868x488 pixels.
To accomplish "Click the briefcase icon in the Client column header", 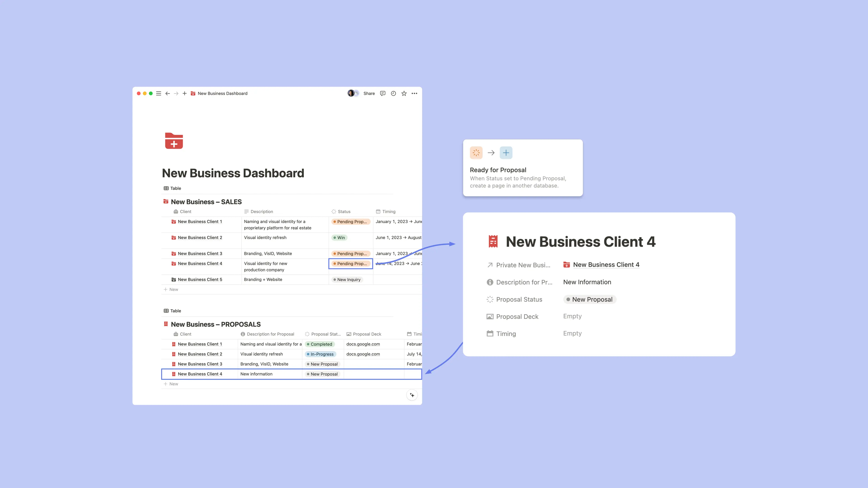I will tap(176, 211).
